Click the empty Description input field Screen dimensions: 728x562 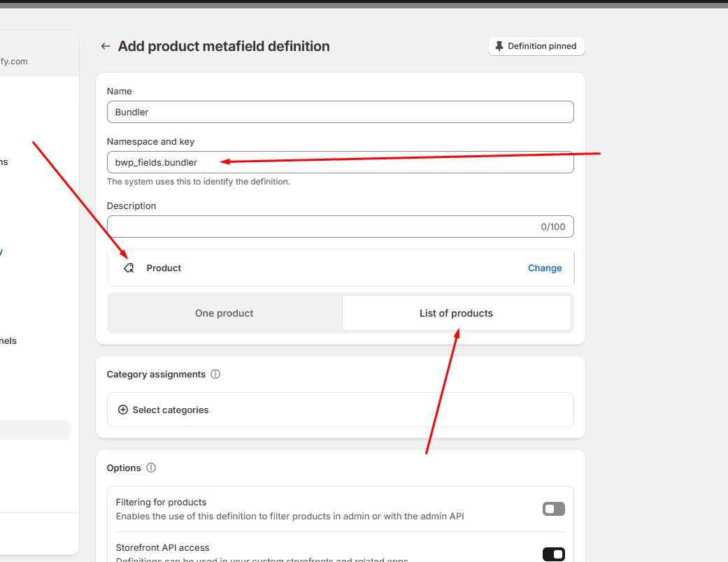322,226
